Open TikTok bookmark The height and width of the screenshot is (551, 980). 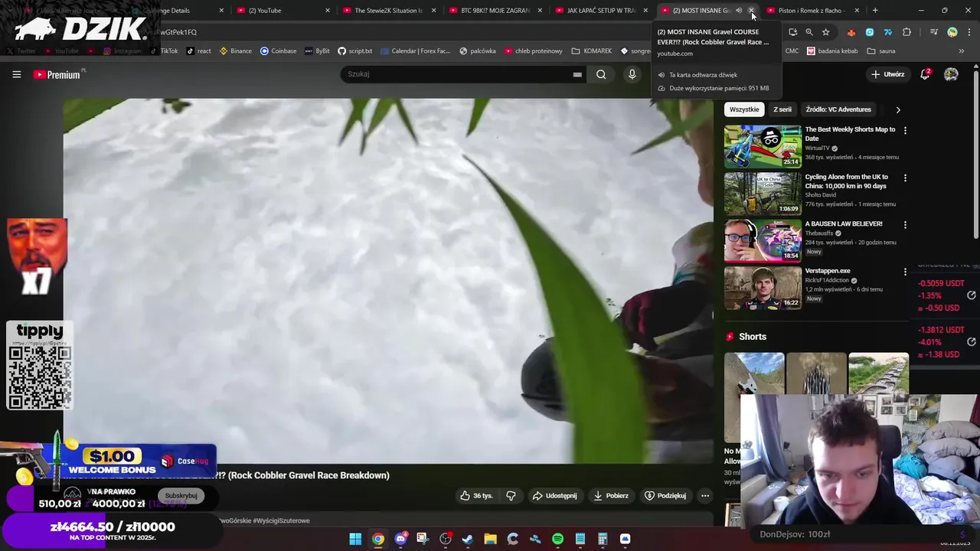(x=164, y=51)
